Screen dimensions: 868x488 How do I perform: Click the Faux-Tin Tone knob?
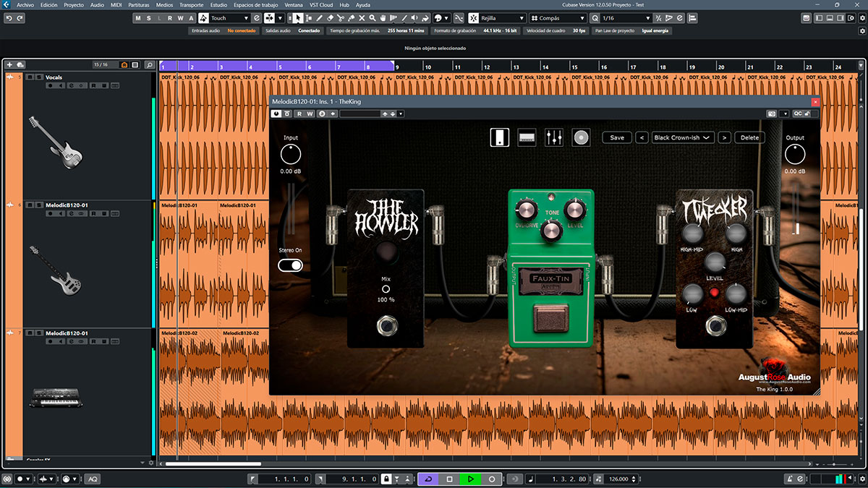coord(551,231)
